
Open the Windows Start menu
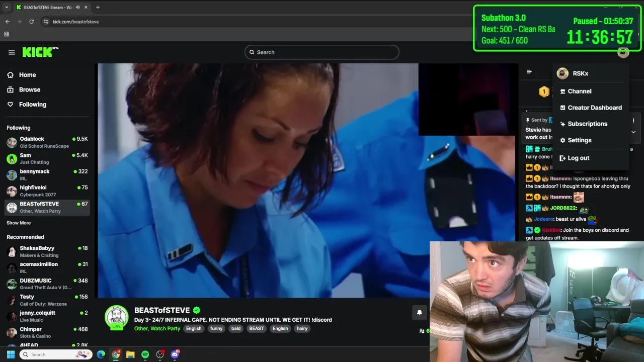point(11,354)
